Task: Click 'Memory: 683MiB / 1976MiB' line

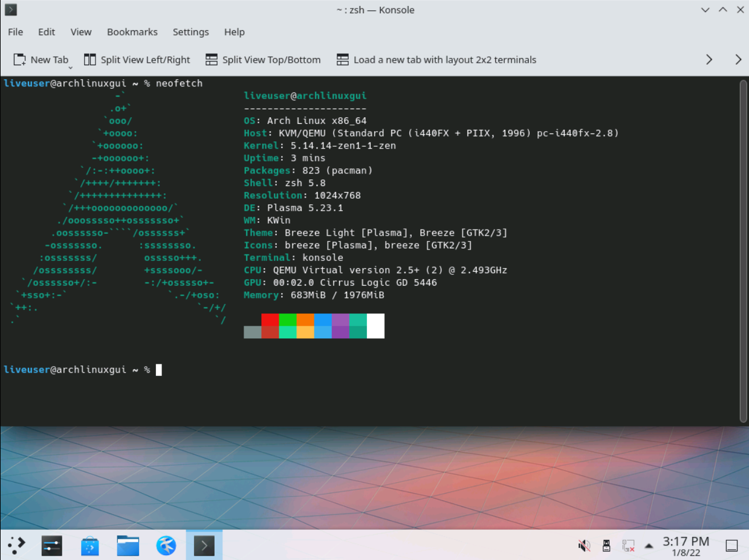Action: point(314,295)
